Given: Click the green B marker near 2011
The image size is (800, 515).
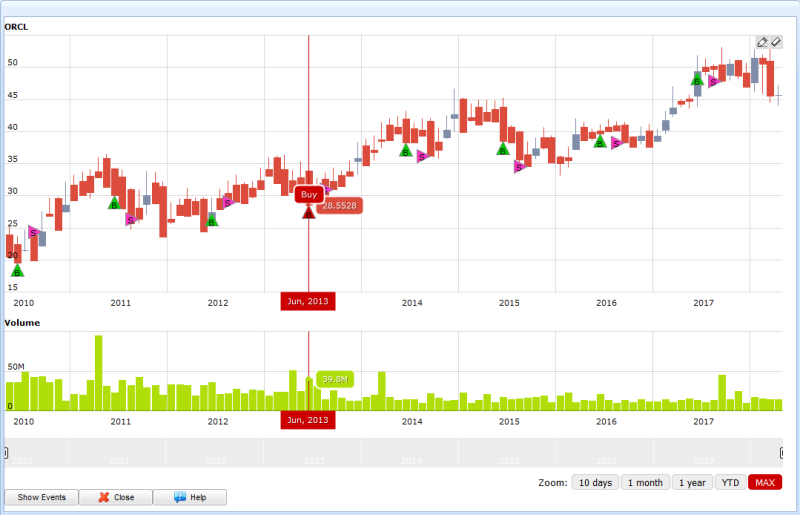Looking at the screenshot, I should click(114, 203).
